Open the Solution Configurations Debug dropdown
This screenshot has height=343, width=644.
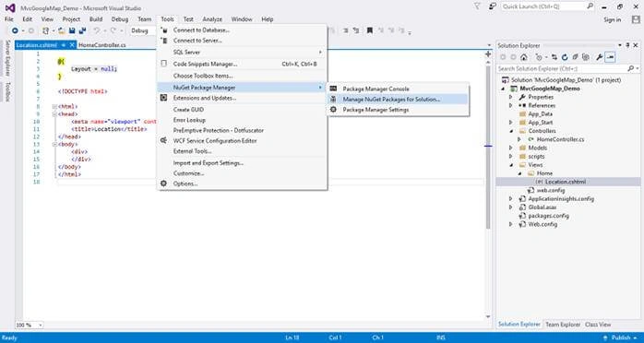(x=142, y=30)
